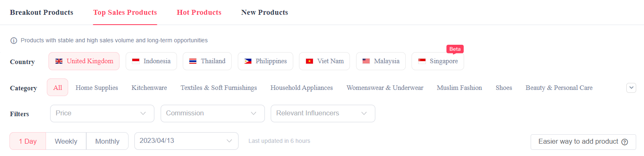Switch time range to Weekly
Image resolution: width=644 pixels, height=156 pixels.
point(66,141)
